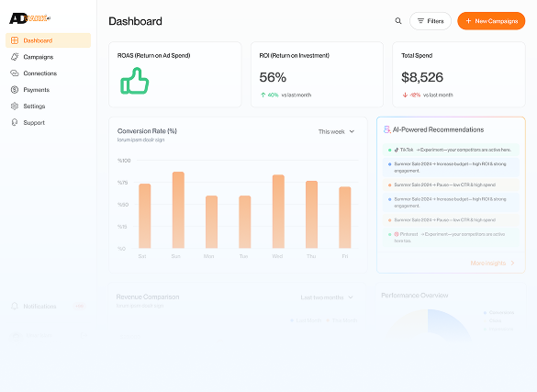Click the $8,526 Total Spend value
The image size is (537, 392).
point(422,77)
